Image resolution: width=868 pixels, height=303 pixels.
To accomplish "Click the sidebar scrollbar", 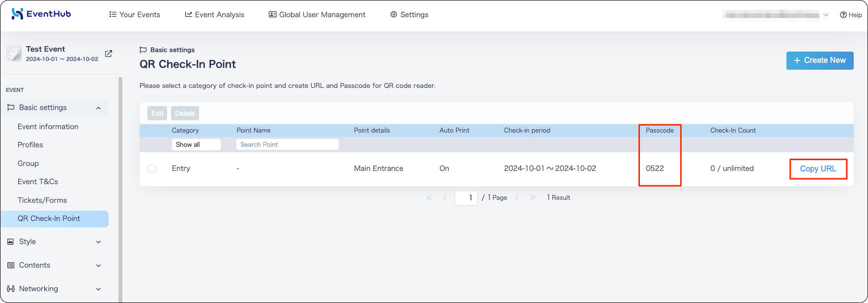I will coord(120,189).
